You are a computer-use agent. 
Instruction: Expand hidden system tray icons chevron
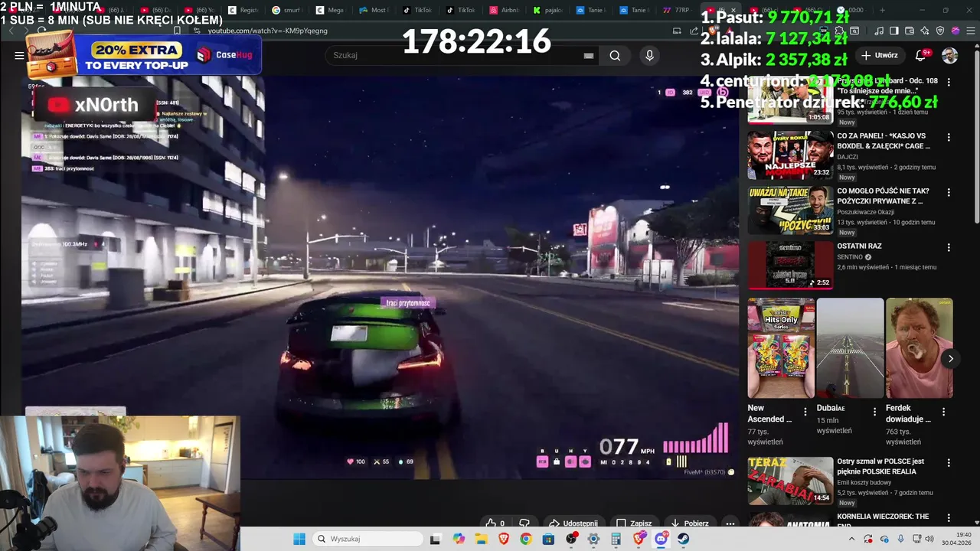851,539
